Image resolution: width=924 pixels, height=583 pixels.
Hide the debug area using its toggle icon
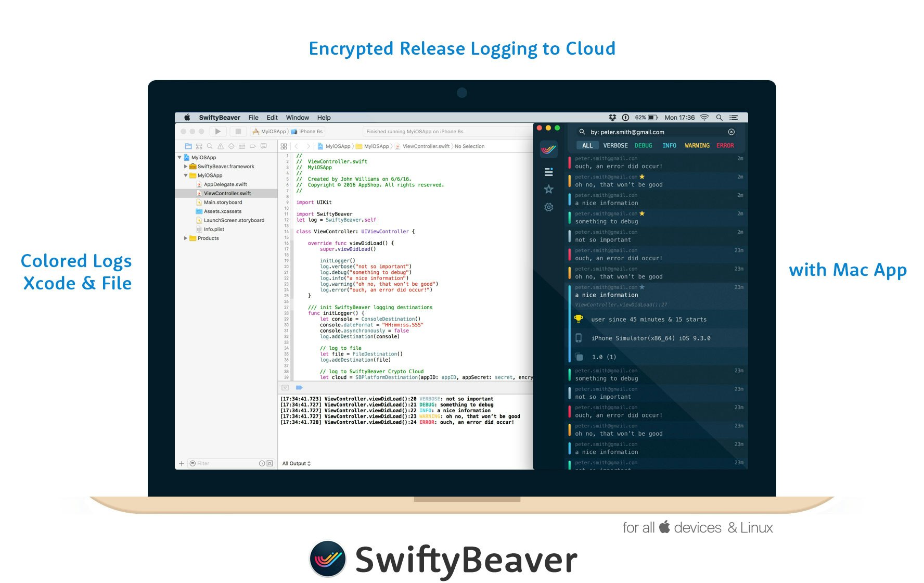pos(285,387)
